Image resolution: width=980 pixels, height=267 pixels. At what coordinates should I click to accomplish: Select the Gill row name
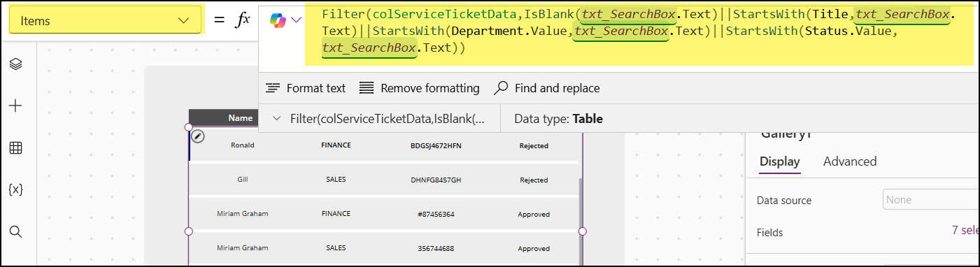click(x=243, y=180)
